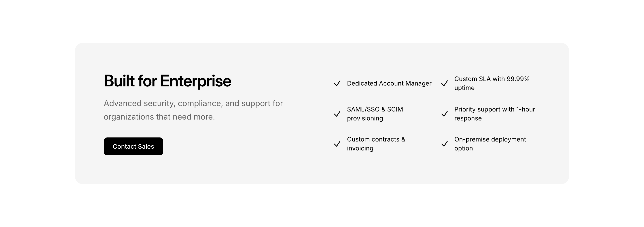Click the word for in the heading
The height and width of the screenshot is (227, 644).
(x=147, y=81)
